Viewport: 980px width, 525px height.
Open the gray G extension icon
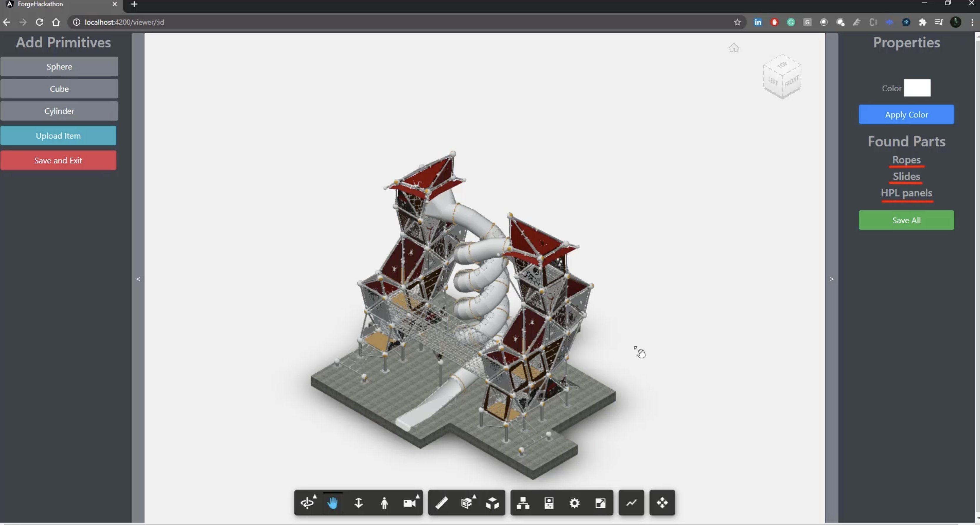pyautogui.click(x=807, y=22)
